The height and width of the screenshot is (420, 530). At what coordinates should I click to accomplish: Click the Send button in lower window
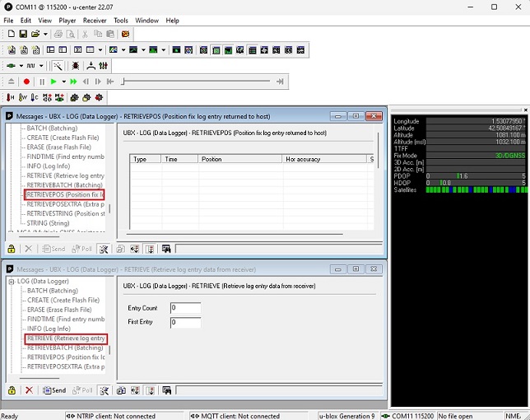[x=54, y=390]
